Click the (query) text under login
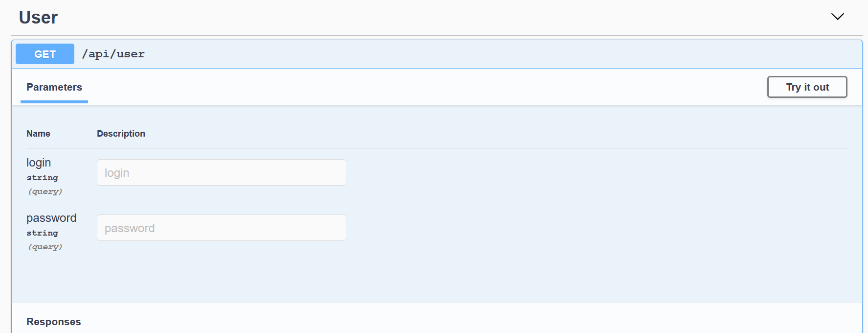Image resolution: width=868 pixels, height=333 pixels. coord(45,191)
